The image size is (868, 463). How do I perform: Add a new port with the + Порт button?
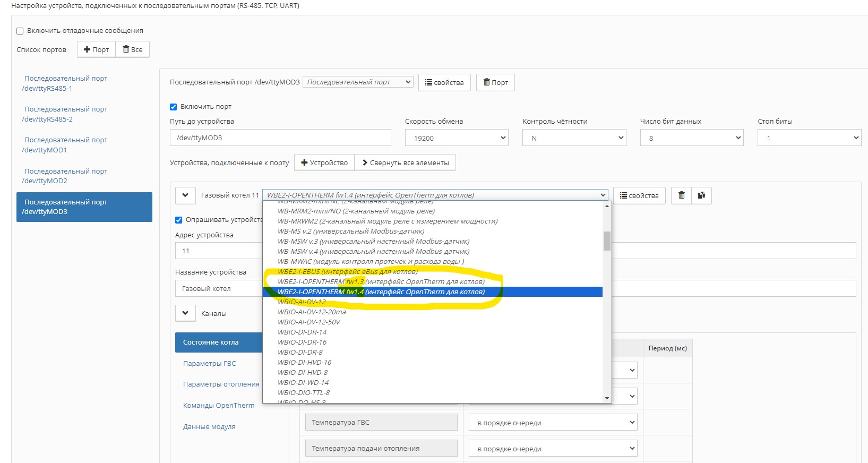tap(96, 49)
